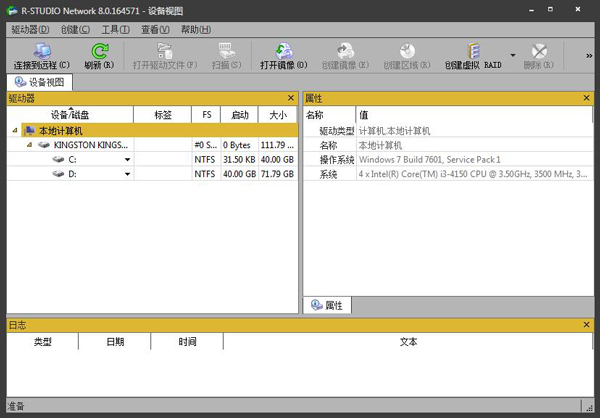Close the 驱动器 panel
Image resolution: width=600 pixels, height=418 pixels.
(x=291, y=98)
